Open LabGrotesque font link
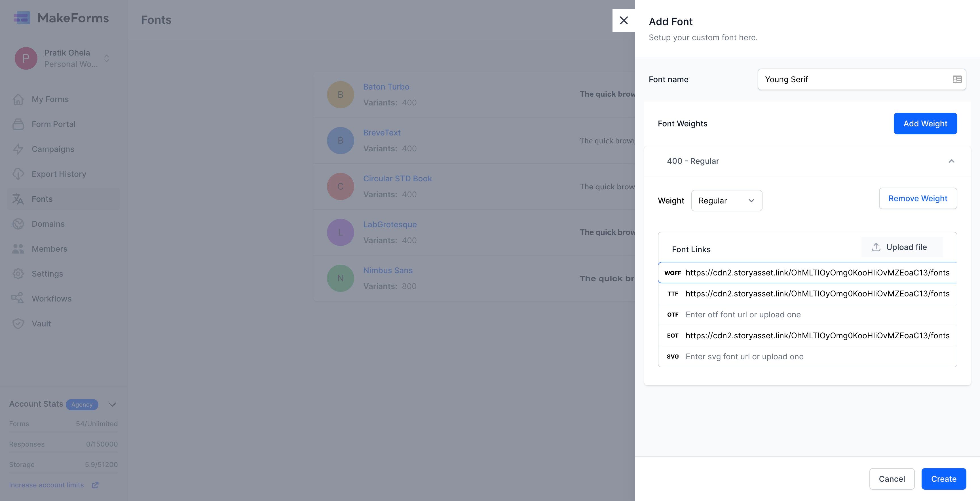The width and height of the screenshot is (980, 501). pos(390,225)
